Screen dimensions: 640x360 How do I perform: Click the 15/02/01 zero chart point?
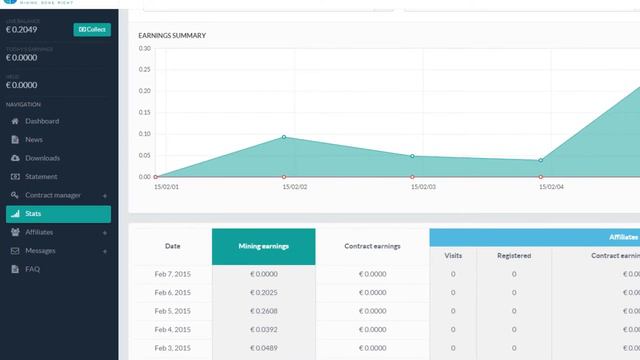click(x=156, y=177)
